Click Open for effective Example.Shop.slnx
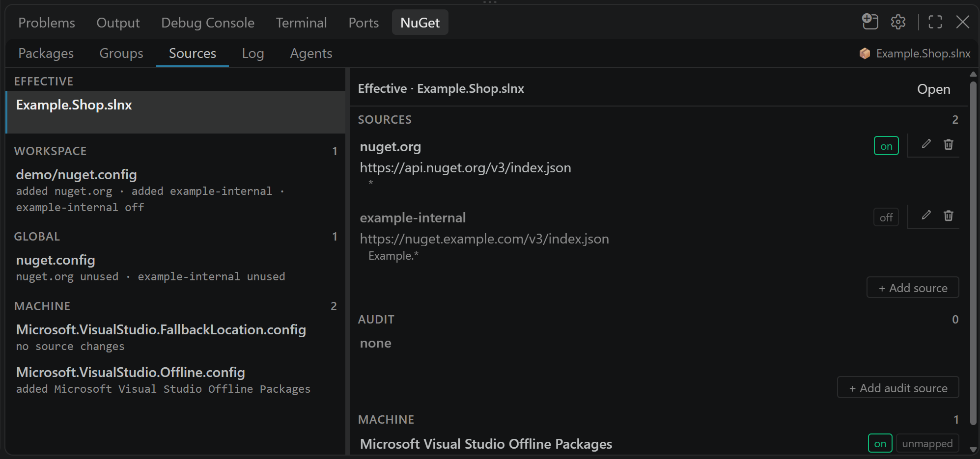This screenshot has width=980, height=459. pyautogui.click(x=933, y=89)
